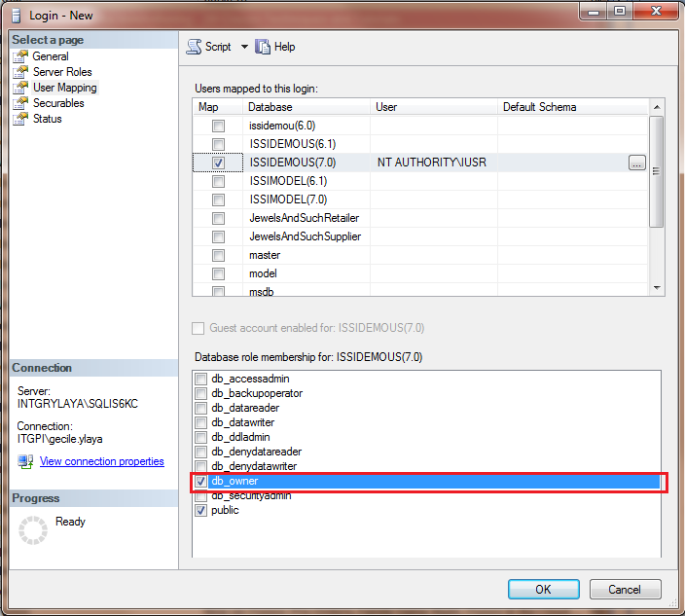The width and height of the screenshot is (685, 616).
Task: Click the connection properties icon
Action: click(x=26, y=461)
